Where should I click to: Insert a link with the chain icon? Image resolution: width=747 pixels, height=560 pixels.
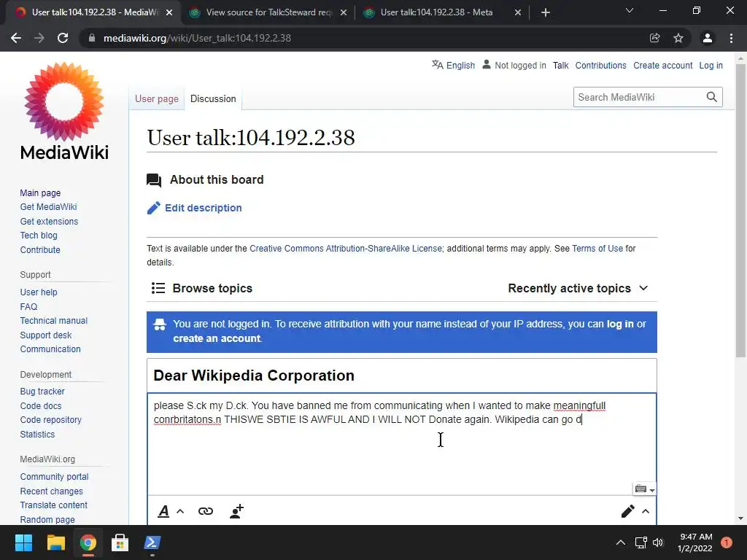coord(205,511)
